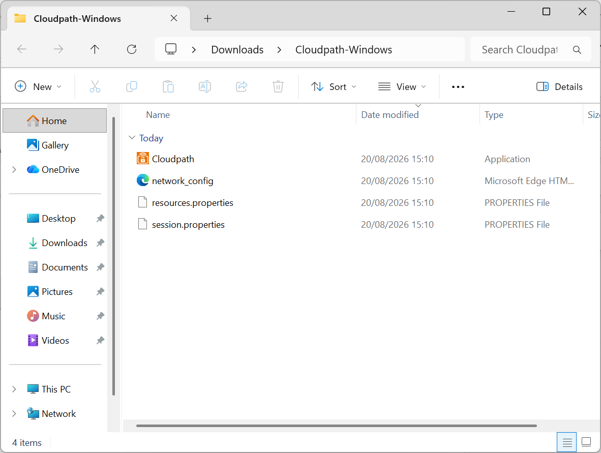Open Home in the navigation pane

pyautogui.click(x=54, y=121)
